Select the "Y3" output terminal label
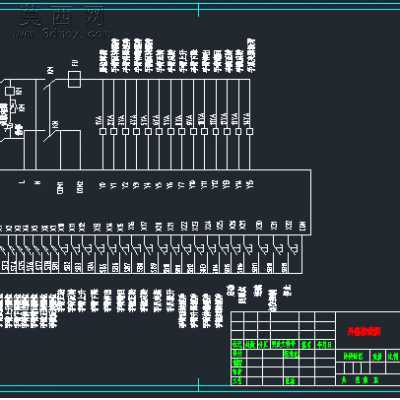Image resolution: width=400 pixels, height=400 pixels. coord(136,185)
